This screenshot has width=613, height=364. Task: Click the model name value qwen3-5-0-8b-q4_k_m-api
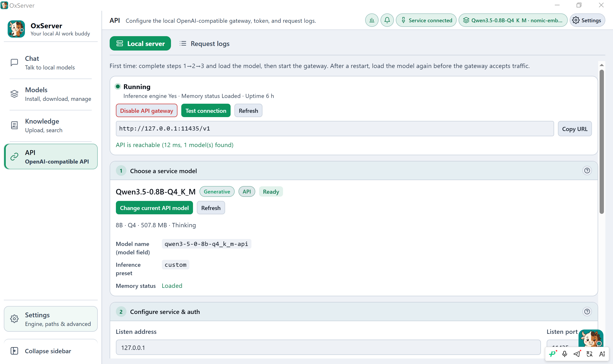tap(206, 244)
